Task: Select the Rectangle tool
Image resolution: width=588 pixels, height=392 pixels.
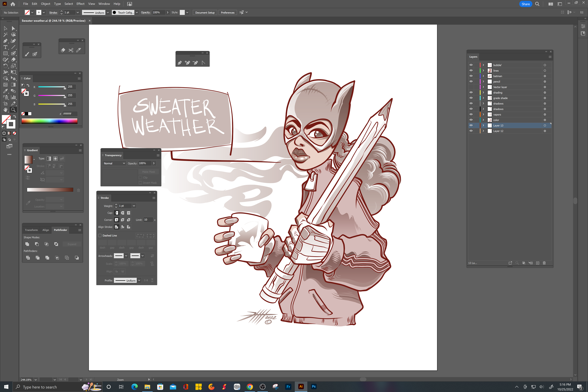Action: pos(5,53)
